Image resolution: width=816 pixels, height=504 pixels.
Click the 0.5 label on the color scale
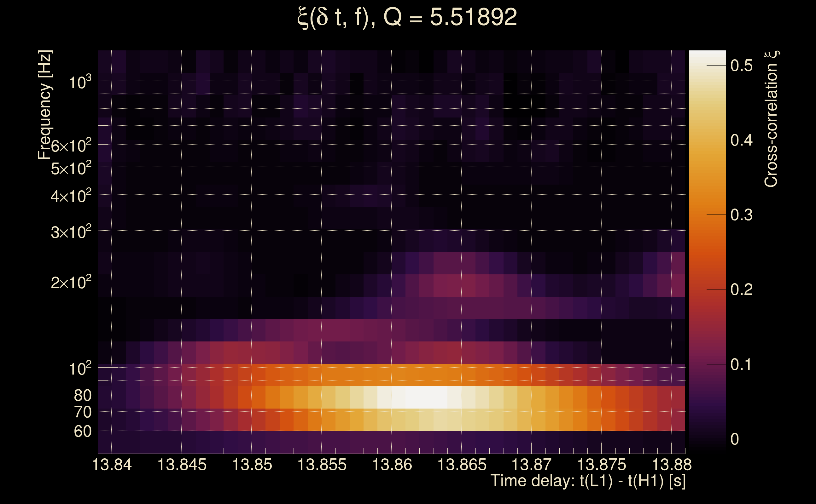[x=741, y=66]
